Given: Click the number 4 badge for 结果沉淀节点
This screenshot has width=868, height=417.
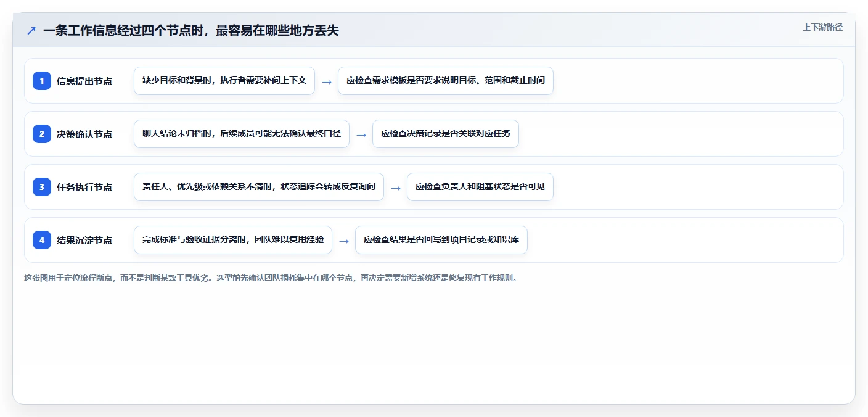Looking at the screenshot, I should pyautogui.click(x=42, y=240).
